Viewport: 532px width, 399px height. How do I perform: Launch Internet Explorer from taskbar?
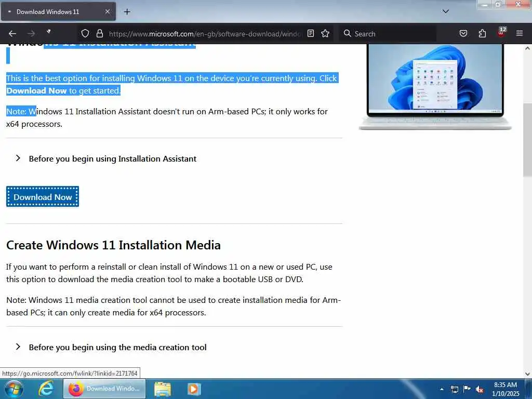pos(46,389)
